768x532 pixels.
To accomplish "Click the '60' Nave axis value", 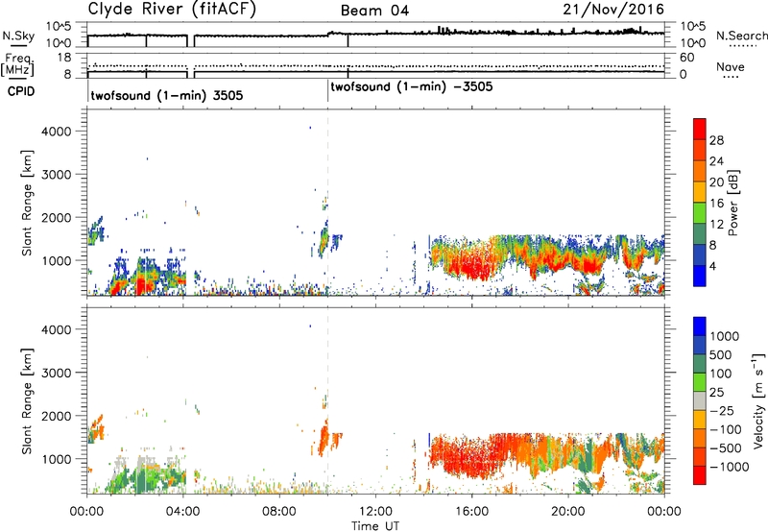I will tap(686, 58).
